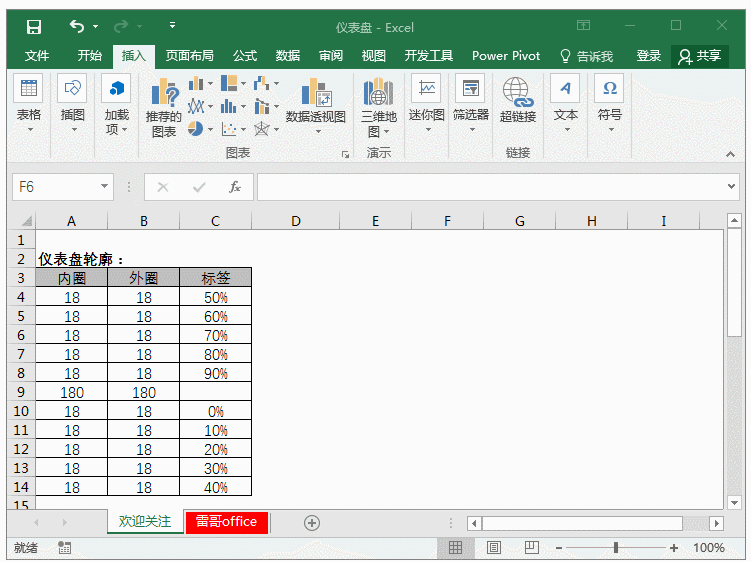Open the chart group dialog launcher
751x562 pixels.
tap(345, 154)
